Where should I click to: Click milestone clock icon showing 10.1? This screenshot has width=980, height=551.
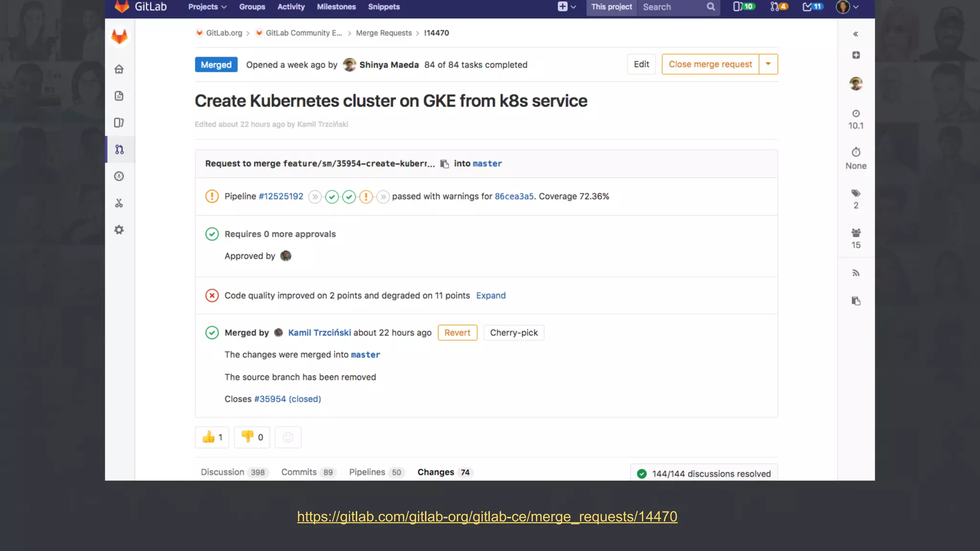coord(856,119)
